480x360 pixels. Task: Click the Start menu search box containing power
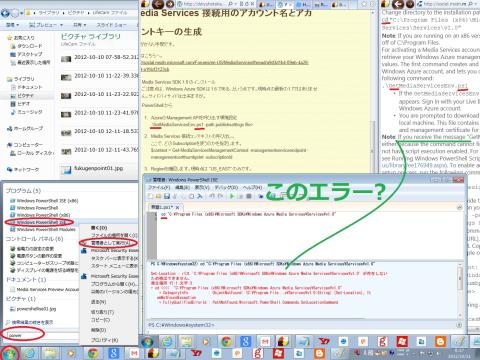click(x=42, y=335)
